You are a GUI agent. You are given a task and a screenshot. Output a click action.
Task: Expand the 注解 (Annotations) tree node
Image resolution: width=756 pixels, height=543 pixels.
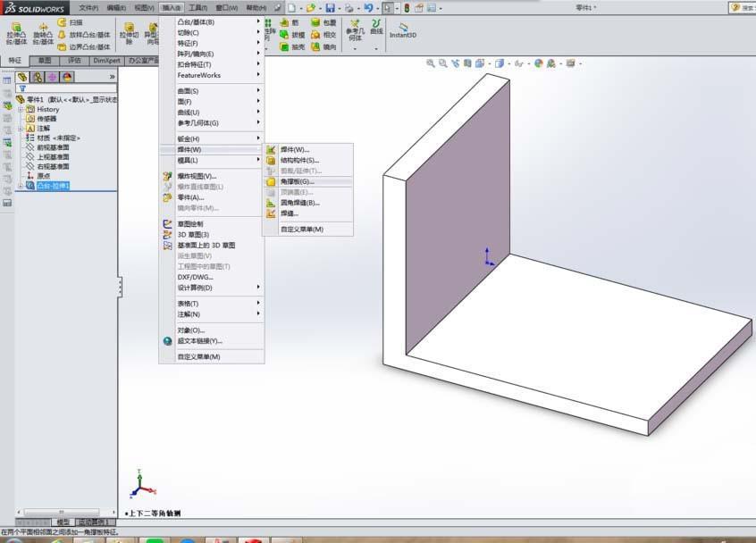[x=21, y=129]
